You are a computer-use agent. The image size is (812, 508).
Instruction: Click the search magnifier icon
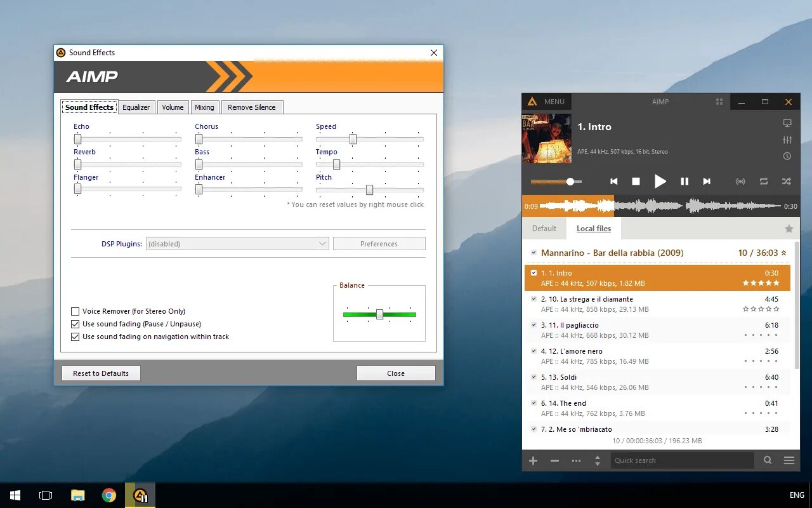pos(768,460)
